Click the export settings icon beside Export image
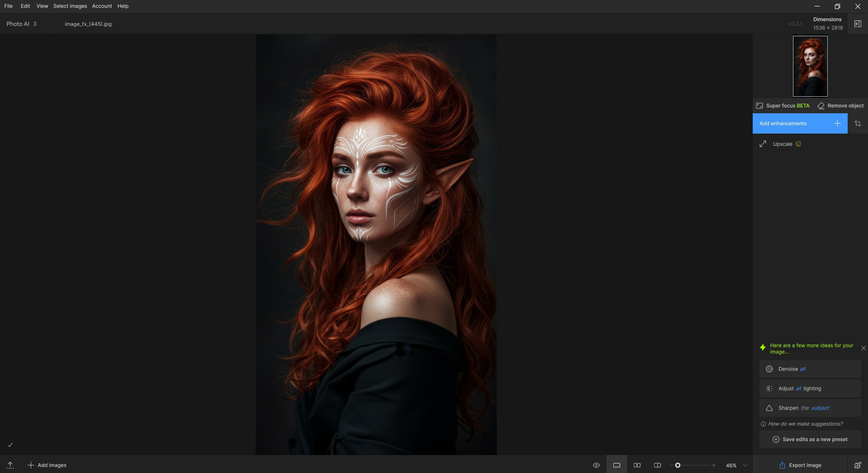The width and height of the screenshot is (868, 473). [857, 465]
